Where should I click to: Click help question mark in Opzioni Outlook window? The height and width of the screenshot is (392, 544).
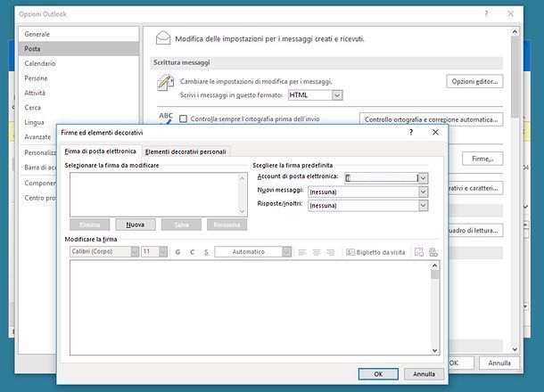(x=486, y=14)
